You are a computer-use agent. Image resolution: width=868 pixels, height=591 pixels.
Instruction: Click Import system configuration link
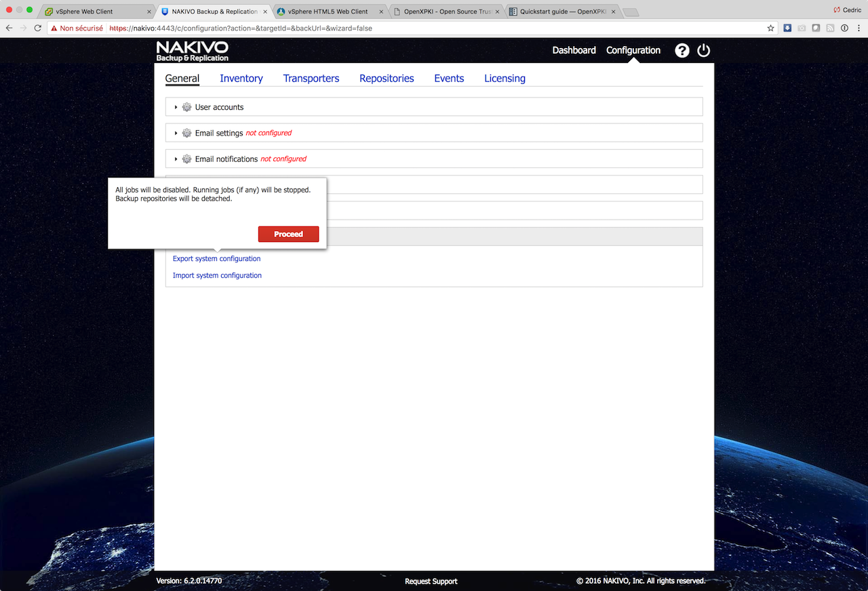point(217,276)
